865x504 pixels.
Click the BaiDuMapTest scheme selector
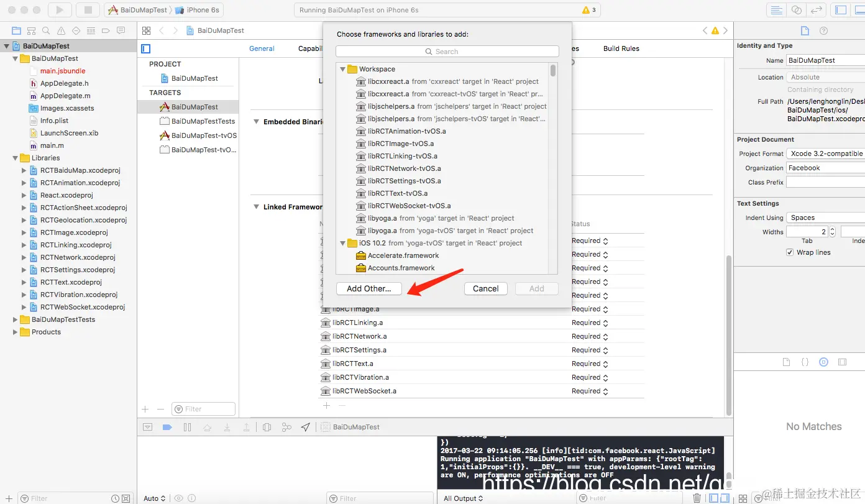point(138,10)
